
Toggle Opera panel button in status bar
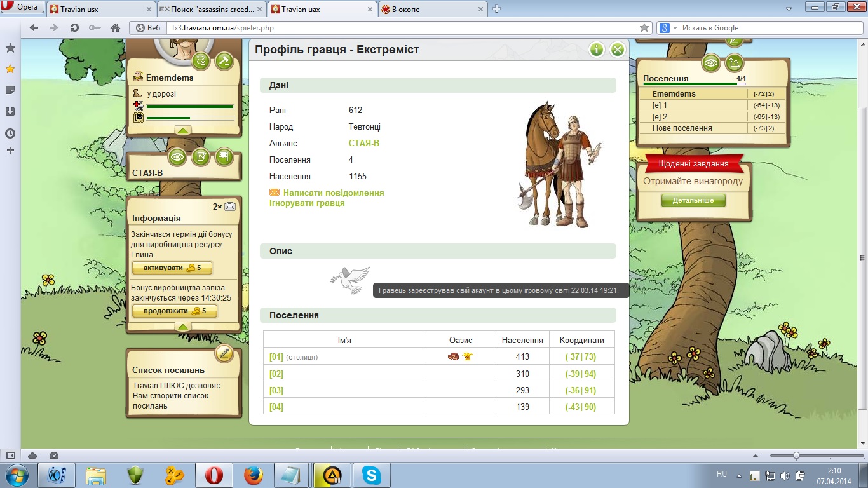(10, 456)
